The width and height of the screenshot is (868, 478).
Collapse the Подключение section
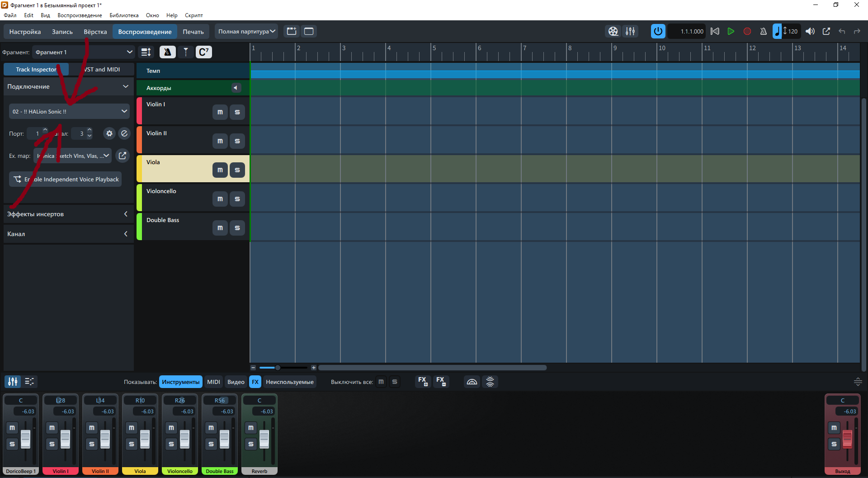pyautogui.click(x=125, y=86)
